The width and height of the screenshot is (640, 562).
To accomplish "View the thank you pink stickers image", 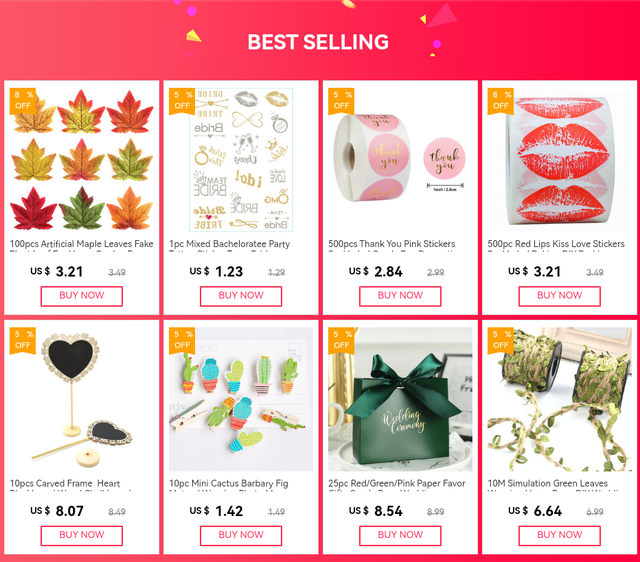I will click(x=400, y=160).
